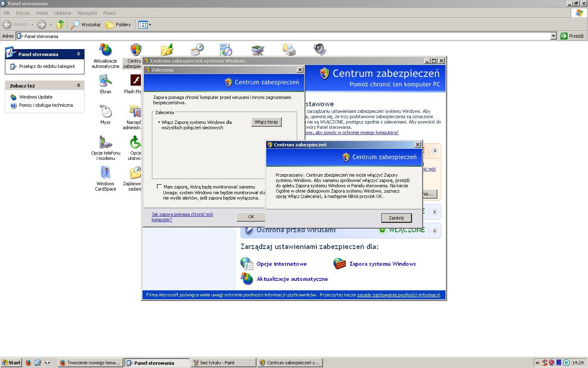Check Mam zaporę, którą będę monitorować samemu
The image size is (588, 368).
159,186
